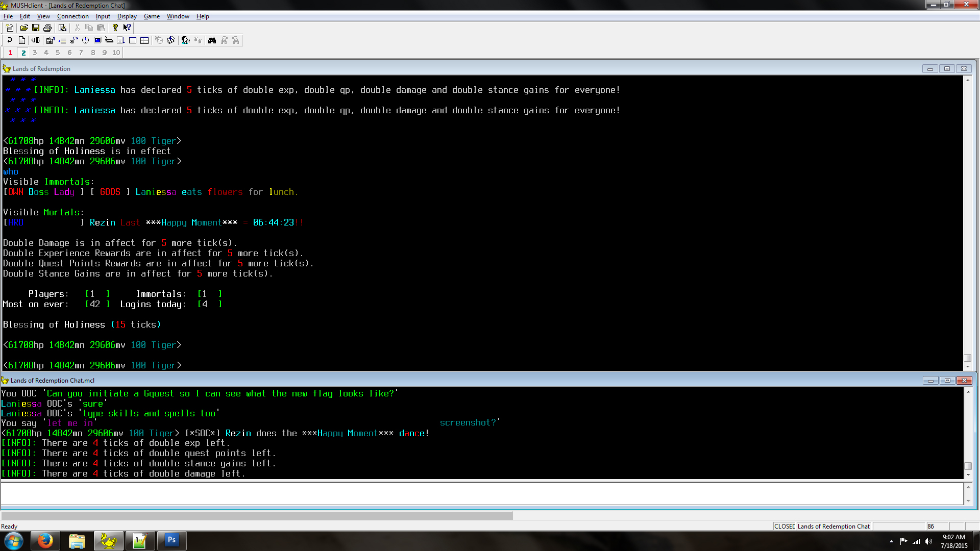This screenshot has height=551, width=980.
Task: Open triggers configuration icon with arrow and lines
Action: [62, 40]
